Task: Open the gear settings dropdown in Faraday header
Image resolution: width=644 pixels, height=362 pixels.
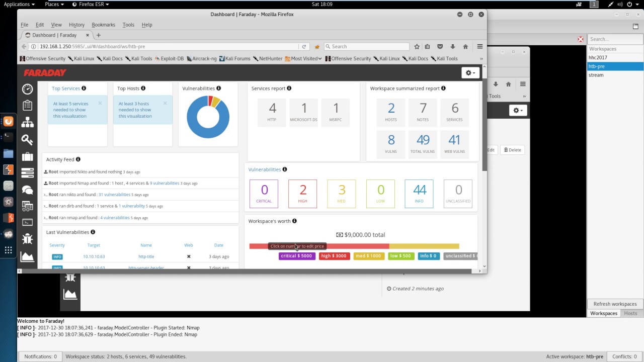Action: [x=470, y=73]
